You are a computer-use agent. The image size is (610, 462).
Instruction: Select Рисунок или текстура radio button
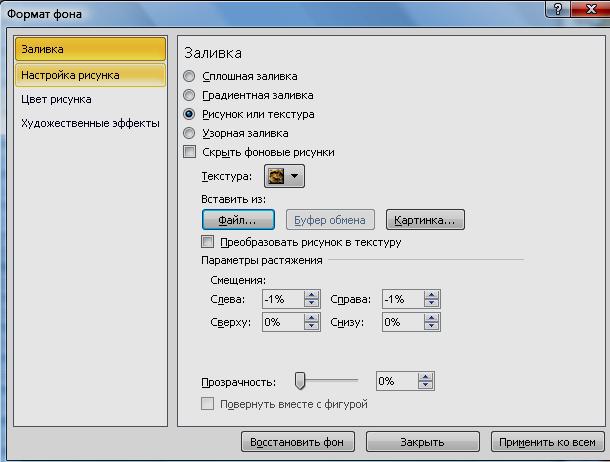189,114
